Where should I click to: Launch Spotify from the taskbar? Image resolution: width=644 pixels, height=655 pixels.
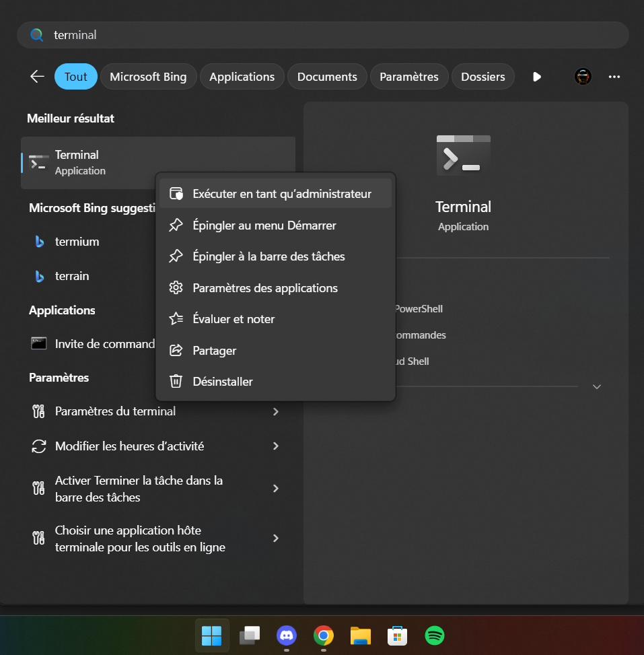tap(435, 635)
